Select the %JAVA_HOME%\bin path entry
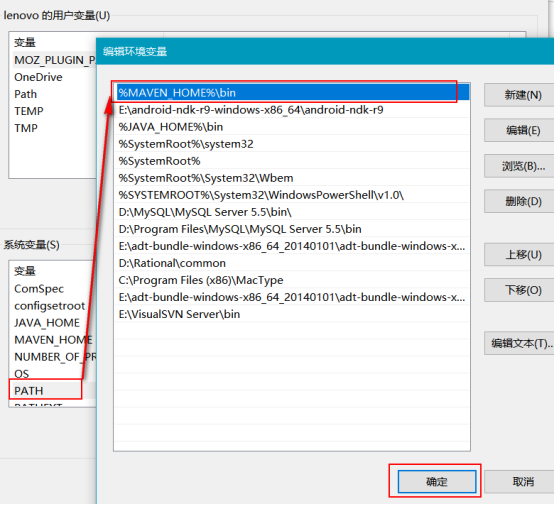The height and width of the screenshot is (505, 554). 292,127
